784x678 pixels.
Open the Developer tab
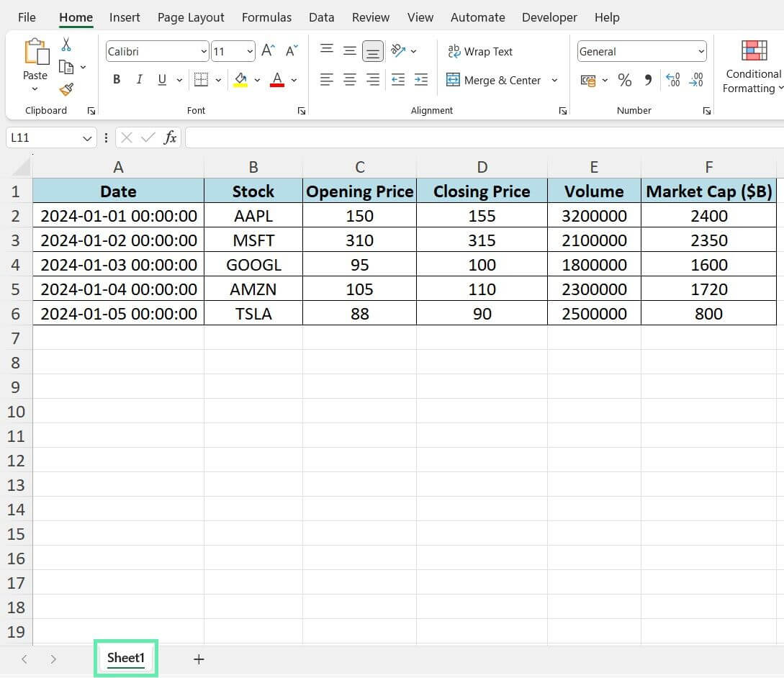[549, 17]
